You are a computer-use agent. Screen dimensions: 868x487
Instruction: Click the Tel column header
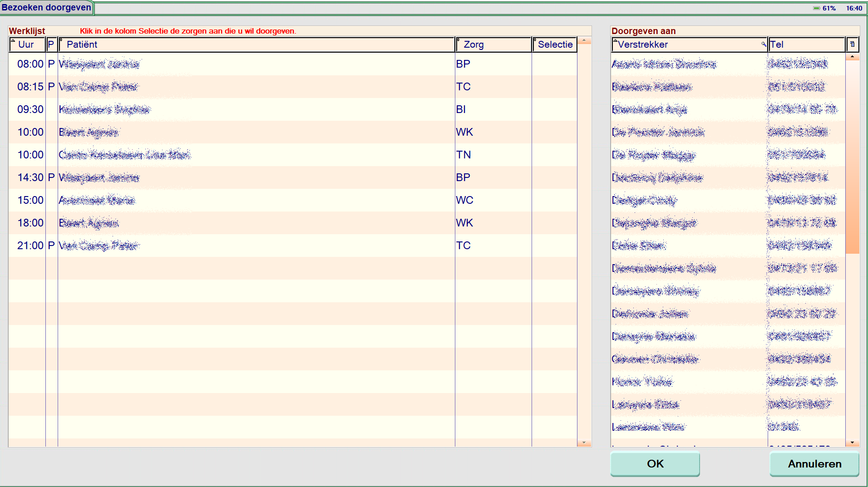click(806, 44)
